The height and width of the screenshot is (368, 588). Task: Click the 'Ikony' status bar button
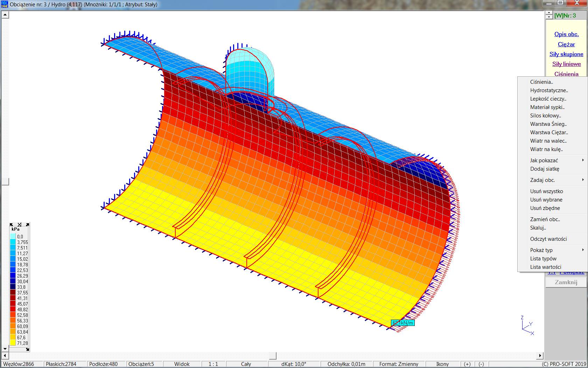coord(442,364)
